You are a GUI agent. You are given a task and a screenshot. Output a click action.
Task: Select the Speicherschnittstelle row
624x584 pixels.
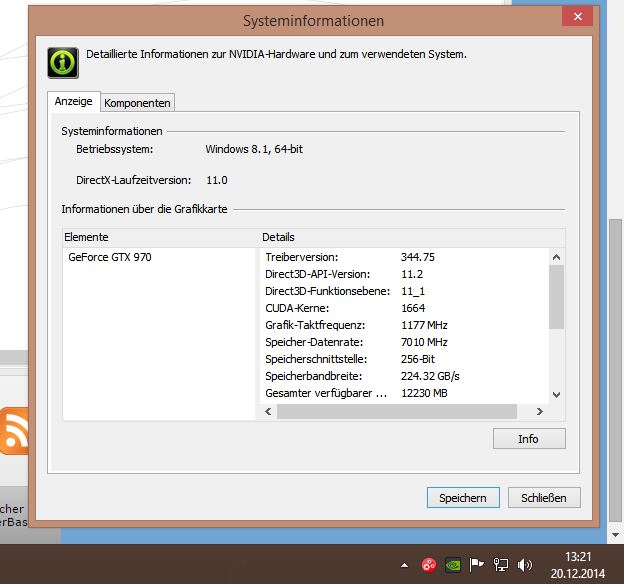click(x=405, y=359)
